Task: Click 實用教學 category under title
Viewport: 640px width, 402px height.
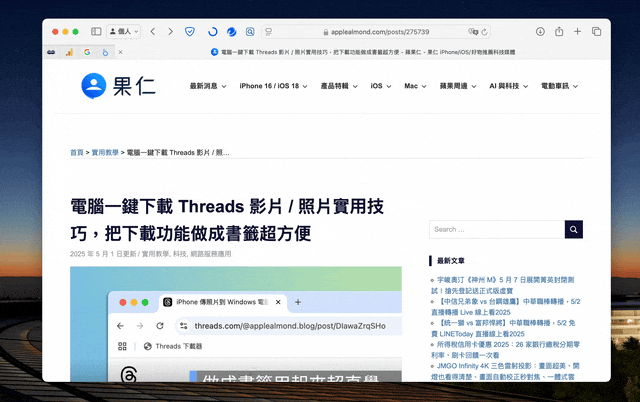Action: pyautogui.click(x=155, y=254)
